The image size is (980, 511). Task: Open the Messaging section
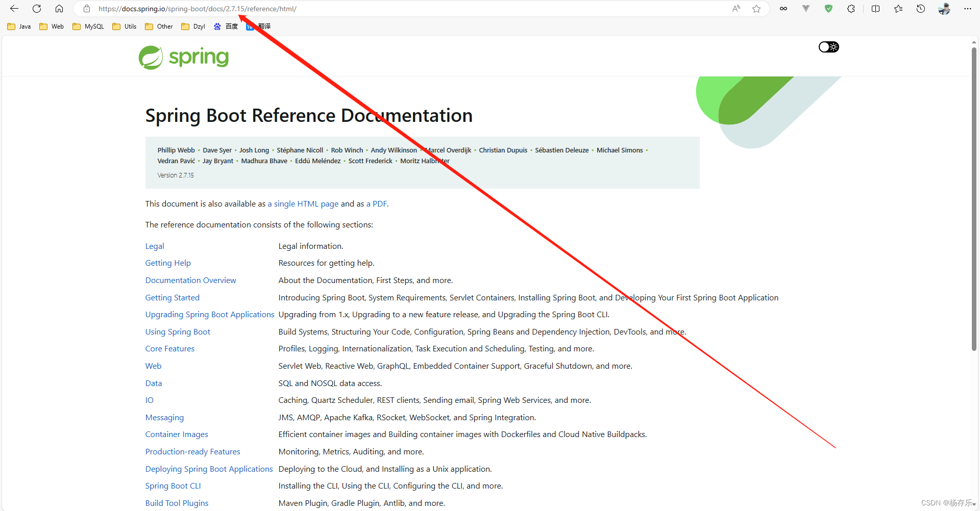click(164, 418)
